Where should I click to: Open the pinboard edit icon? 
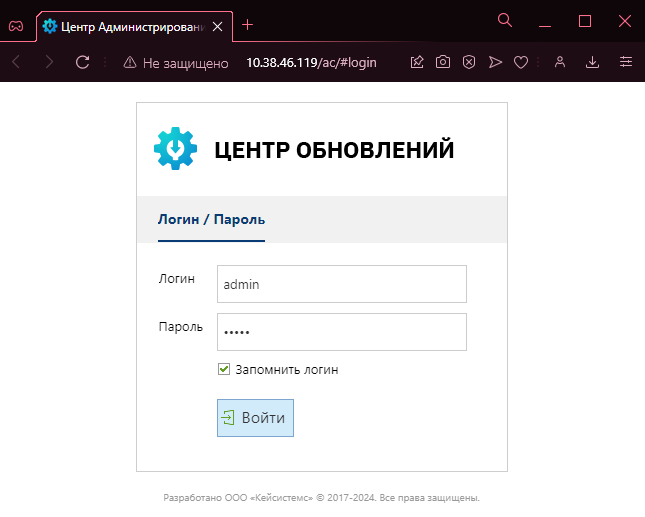pos(417,62)
